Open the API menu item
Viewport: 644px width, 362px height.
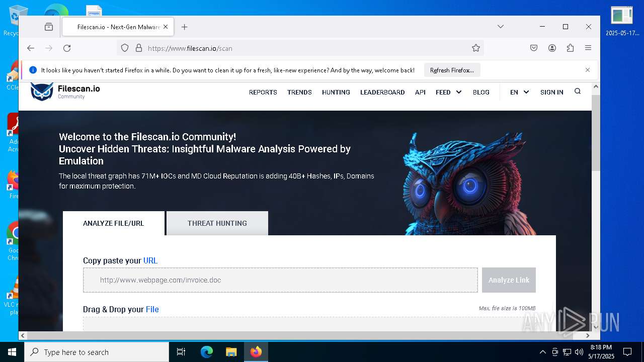[x=420, y=93]
